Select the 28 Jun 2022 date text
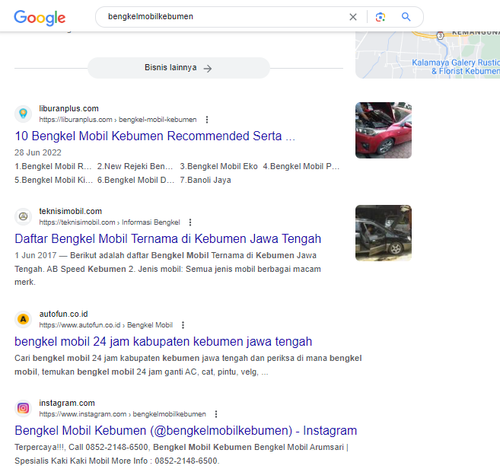 pos(38,153)
